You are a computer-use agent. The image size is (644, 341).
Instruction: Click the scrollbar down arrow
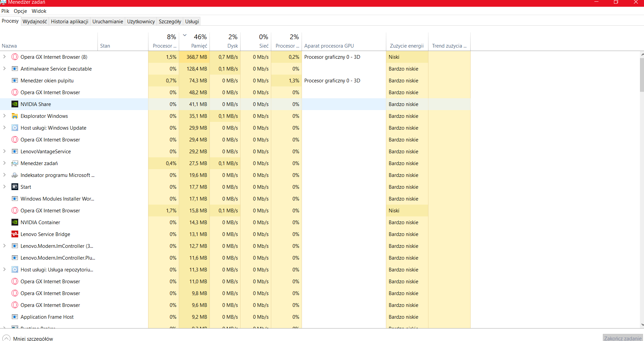point(642,325)
